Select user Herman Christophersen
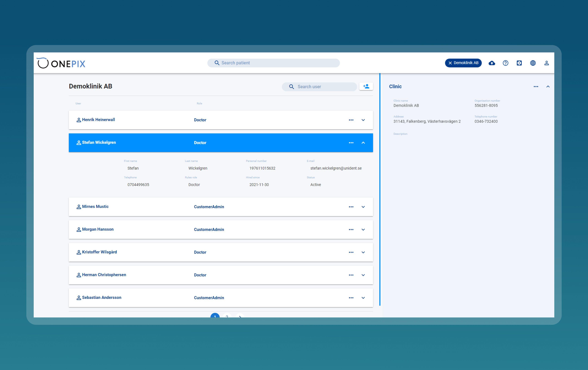This screenshot has height=370, width=588. (104, 275)
